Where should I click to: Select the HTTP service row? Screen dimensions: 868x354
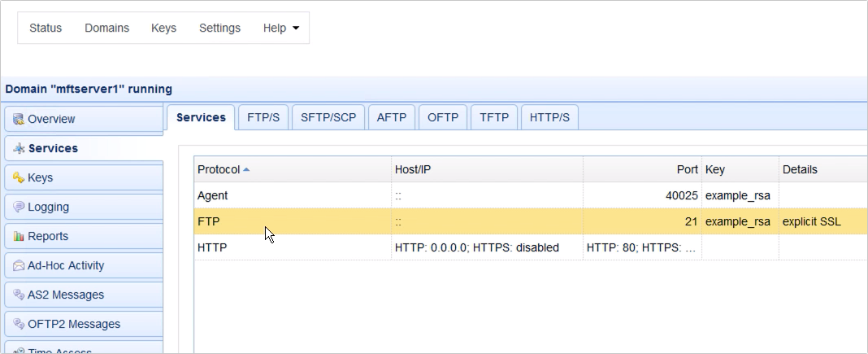pyautogui.click(x=293, y=247)
